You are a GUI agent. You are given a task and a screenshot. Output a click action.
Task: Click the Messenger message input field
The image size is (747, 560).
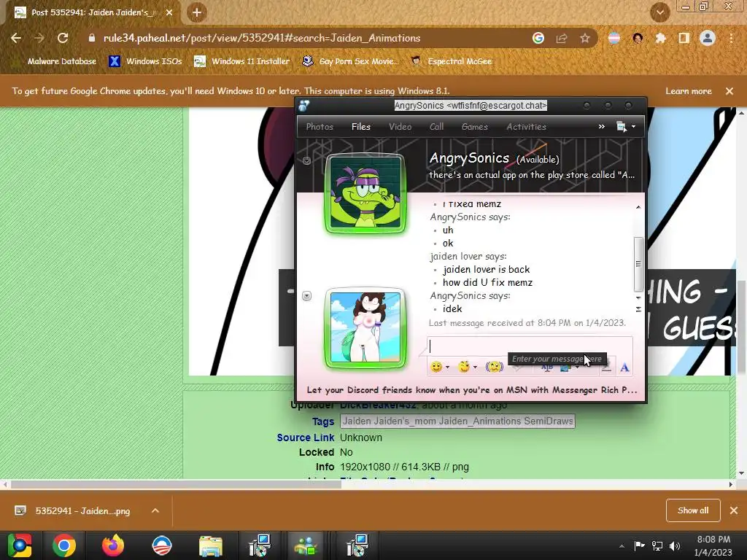tap(530, 346)
